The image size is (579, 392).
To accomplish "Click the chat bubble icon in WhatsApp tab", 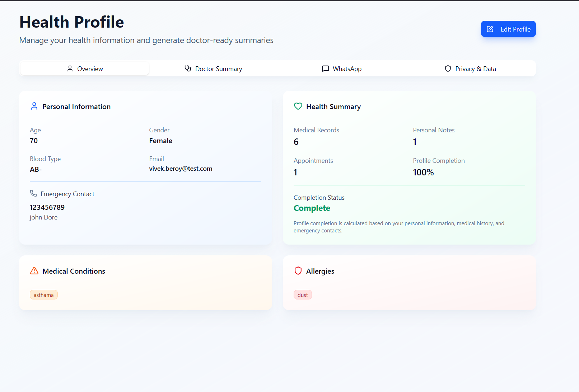I will coord(326,69).
